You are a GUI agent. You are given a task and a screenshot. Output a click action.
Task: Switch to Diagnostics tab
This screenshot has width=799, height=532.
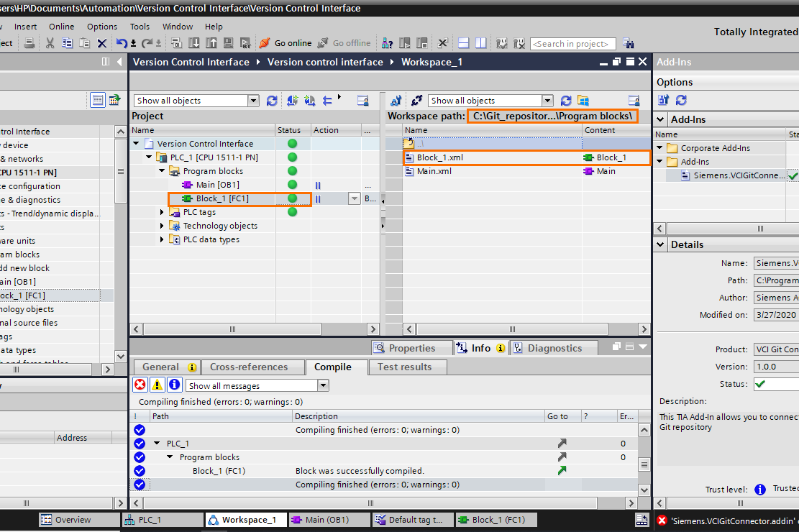click(554, 348)
